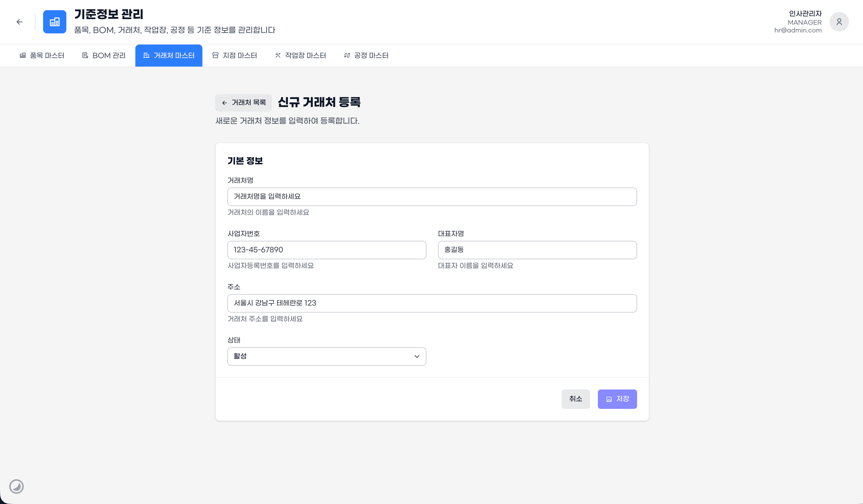The image size is (863, 504).
Task: Click the 작업장 마스터 tools icon
Action: click(278, 55)
